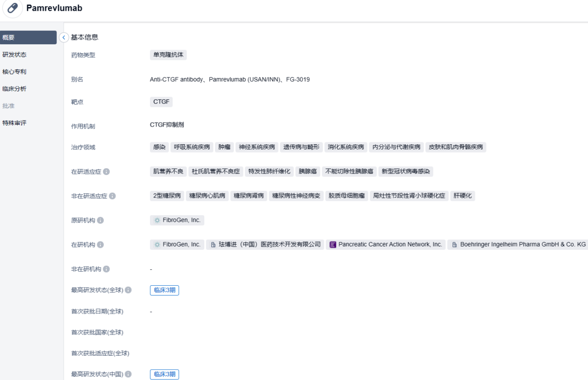Click info icon beside 最高研发状态(中国)
This screenshot has height=380, width=588.
pos(128,374)
